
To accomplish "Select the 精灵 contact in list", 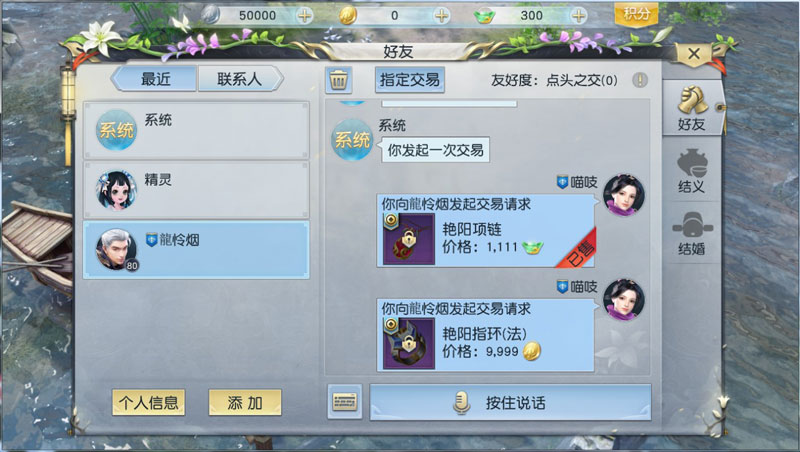I will 196,190.
